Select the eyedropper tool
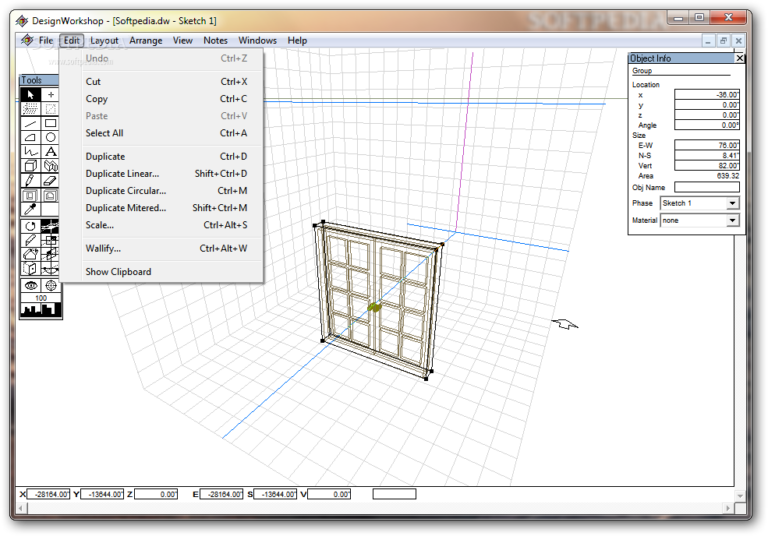Viewport: 768px width, 536px height. (30, 209)
